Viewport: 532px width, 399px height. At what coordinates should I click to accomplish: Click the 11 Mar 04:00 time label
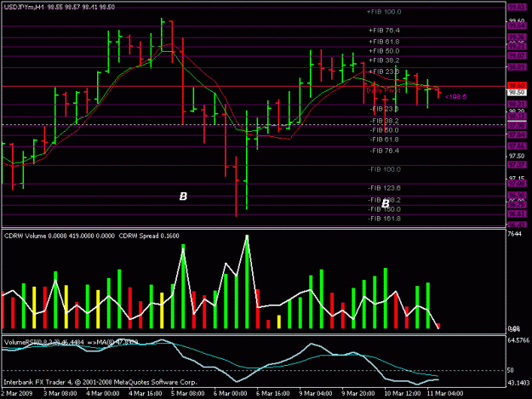coord(445,394)
